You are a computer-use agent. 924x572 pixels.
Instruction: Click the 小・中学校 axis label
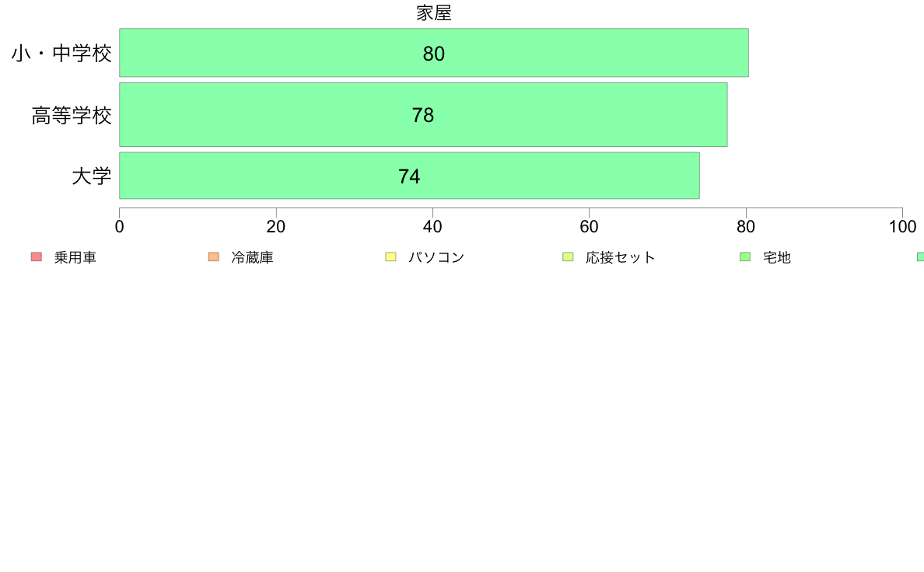[x=61, y=54]
